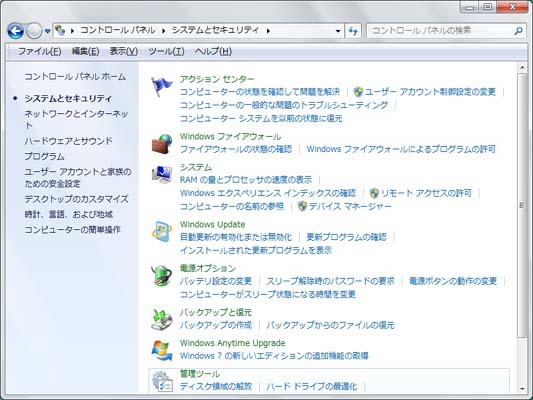Open コントロール パネル ホーム link
This screenshot has width=533, height=400.
(75, 76)
